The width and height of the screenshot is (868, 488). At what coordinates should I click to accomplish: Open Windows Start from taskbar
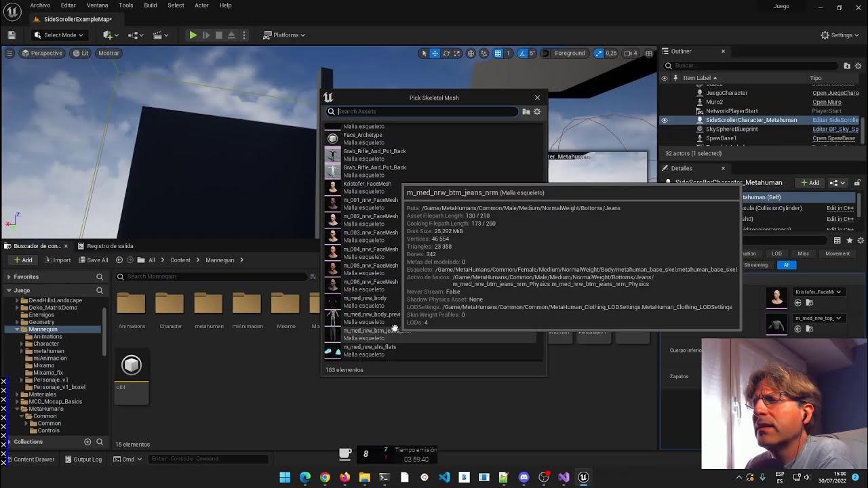pyautogui.click(x=285, y=477)
